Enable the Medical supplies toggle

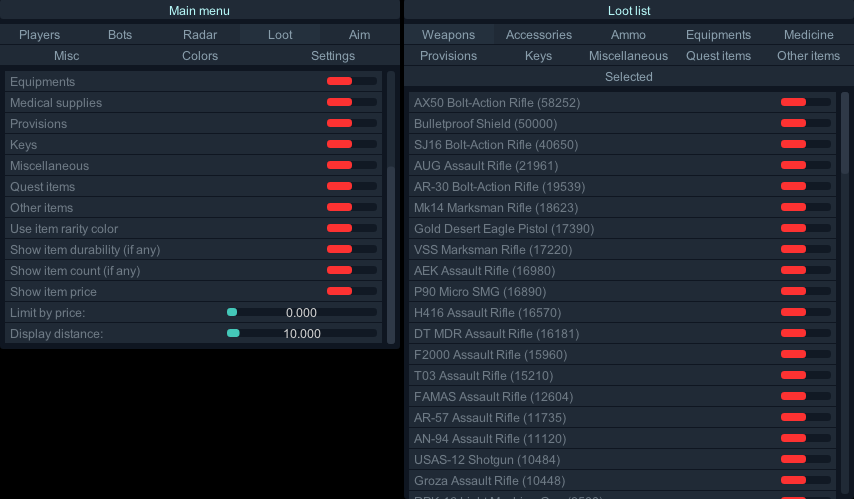point(352,102)
